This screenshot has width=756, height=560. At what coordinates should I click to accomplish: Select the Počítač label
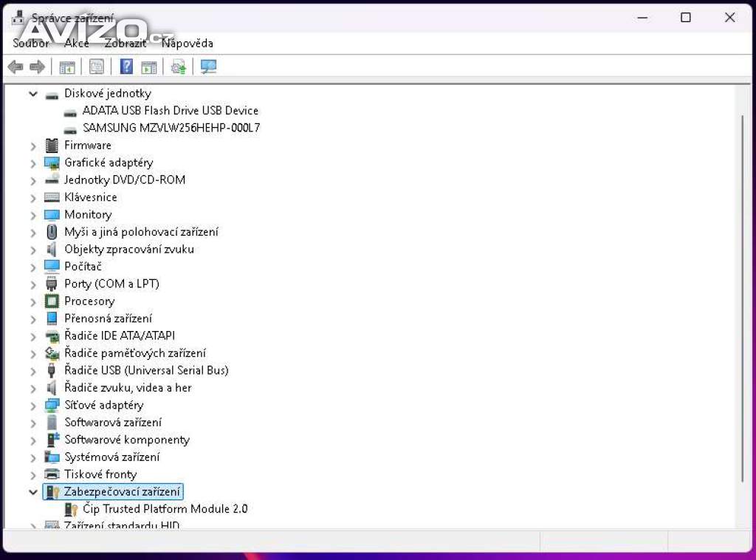click(x=83, y=267)
